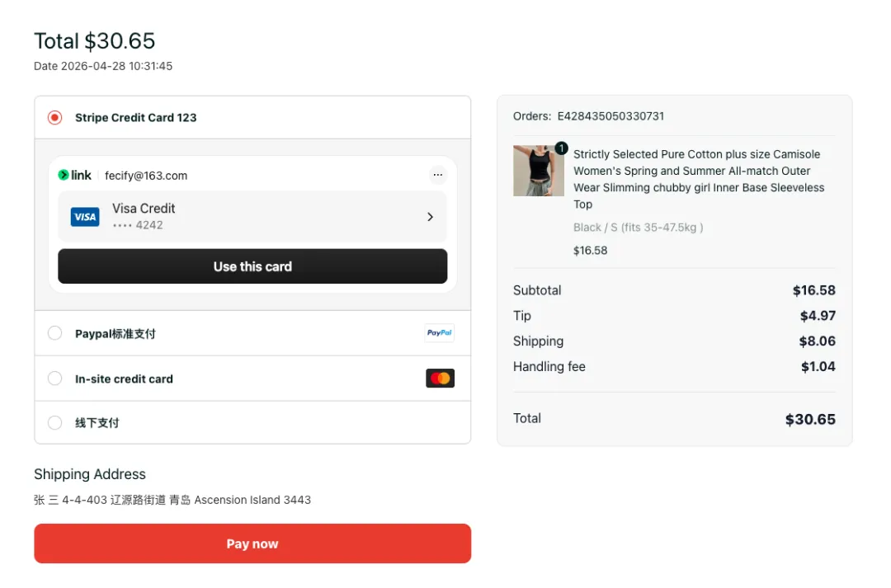This screenshot has height=588, width=891.
Task: Open the Visa Credit 4242 card row
Action: (252, 217)
